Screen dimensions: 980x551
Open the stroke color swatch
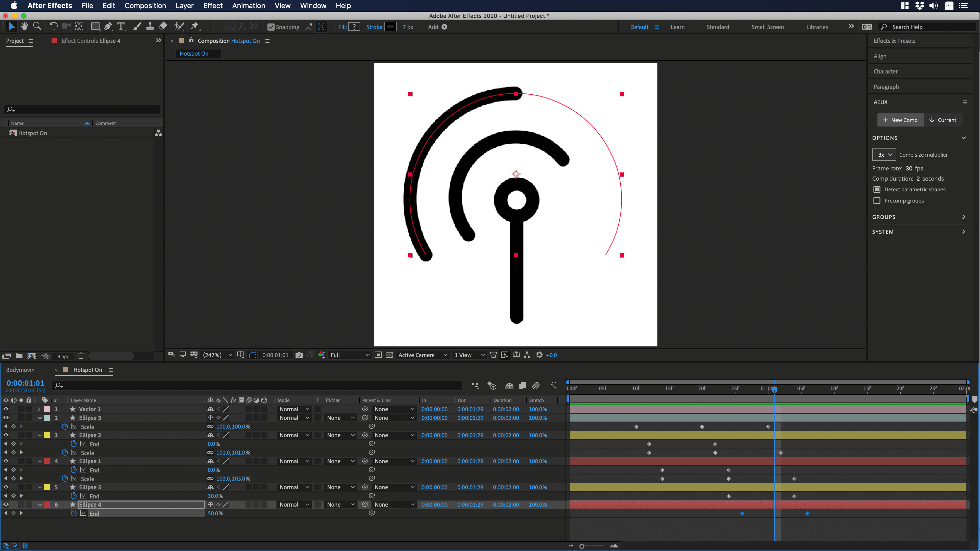391,27
